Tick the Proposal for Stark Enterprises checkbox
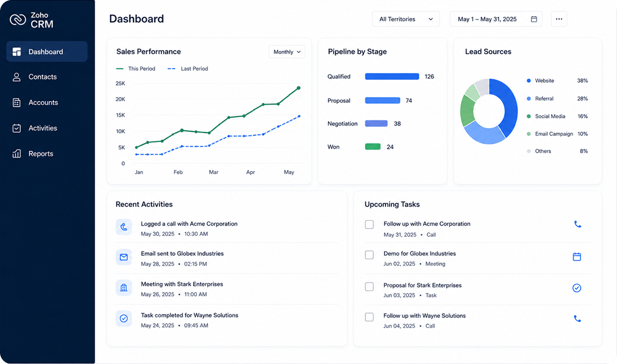 [369, 286]
